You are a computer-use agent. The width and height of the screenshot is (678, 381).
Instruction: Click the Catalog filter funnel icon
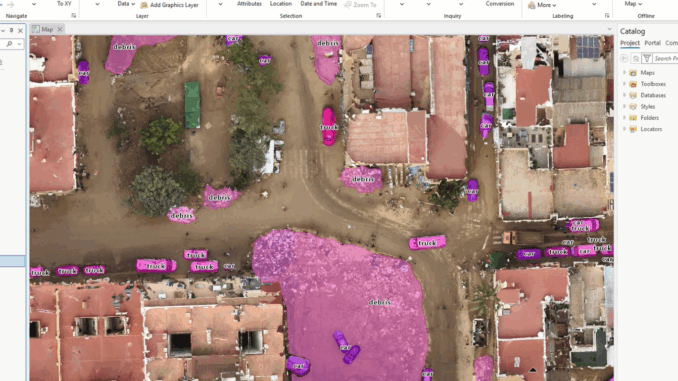pos(647,58)
